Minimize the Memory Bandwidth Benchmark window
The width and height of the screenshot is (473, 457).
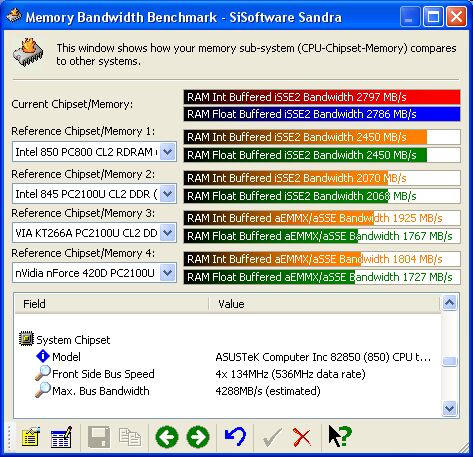(410, 16)
